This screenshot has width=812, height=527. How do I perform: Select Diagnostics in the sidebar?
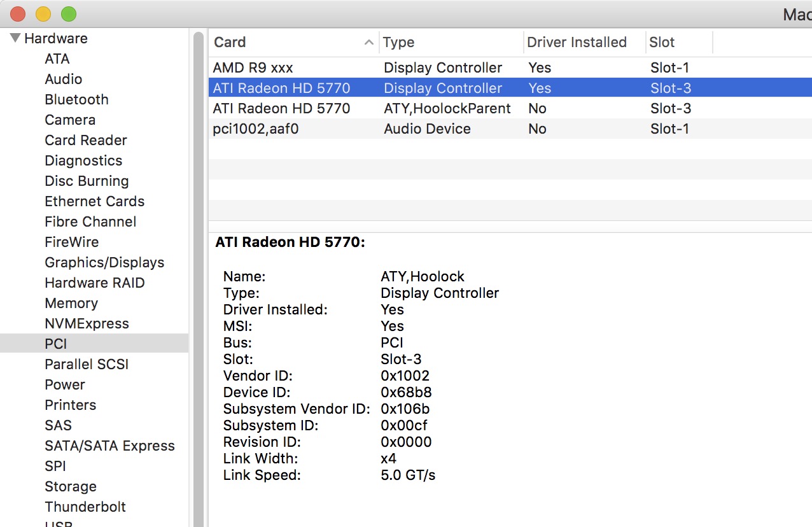83,160
